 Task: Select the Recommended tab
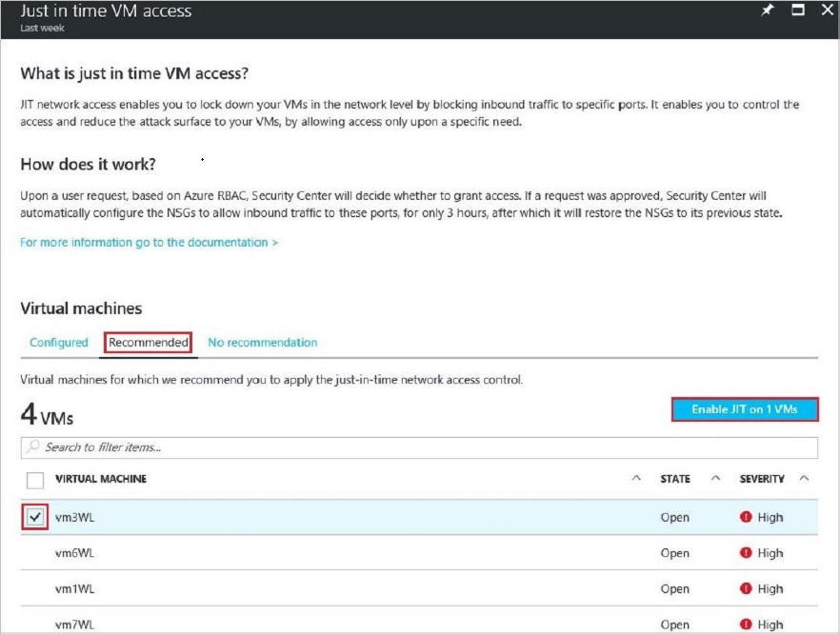pyautogui.click(x=148, y=343)
